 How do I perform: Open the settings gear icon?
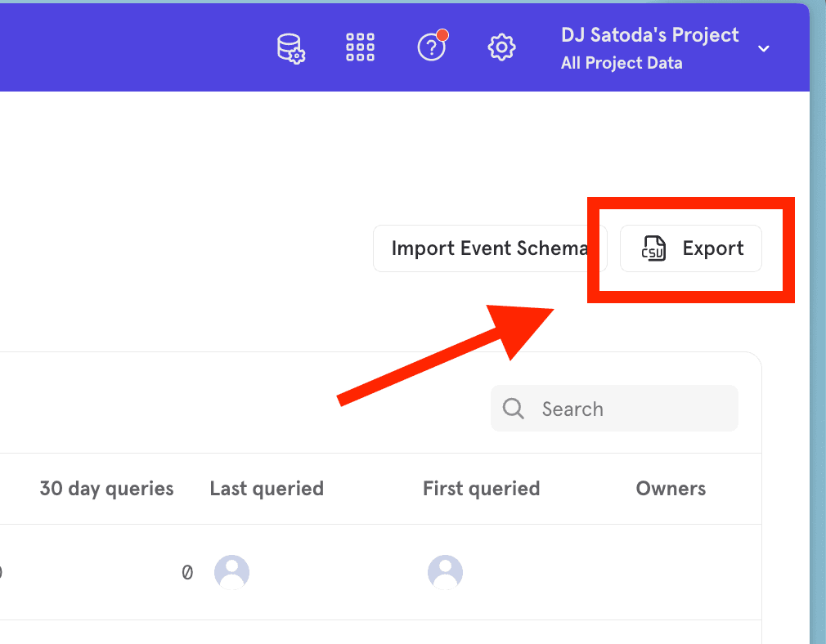click(501, 47)
